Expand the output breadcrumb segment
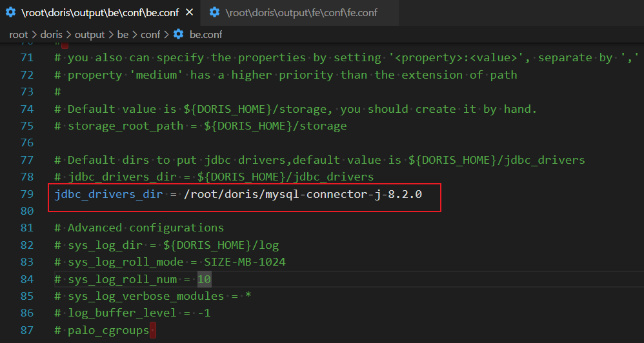This screenshot has height=343, width=644. pos(90,34)
